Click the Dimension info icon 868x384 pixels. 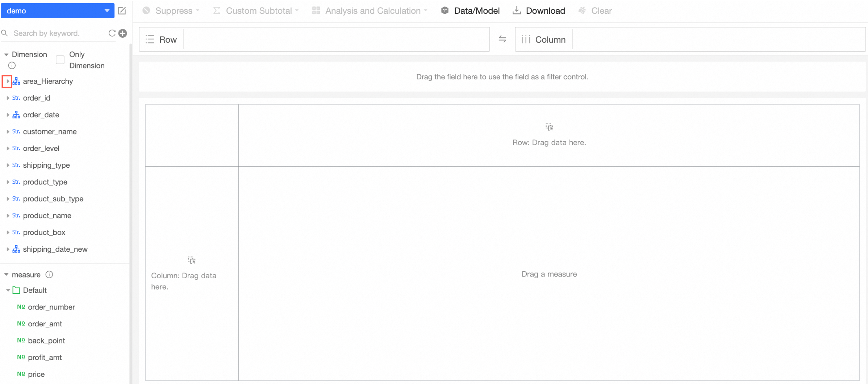tap(12, 66)
